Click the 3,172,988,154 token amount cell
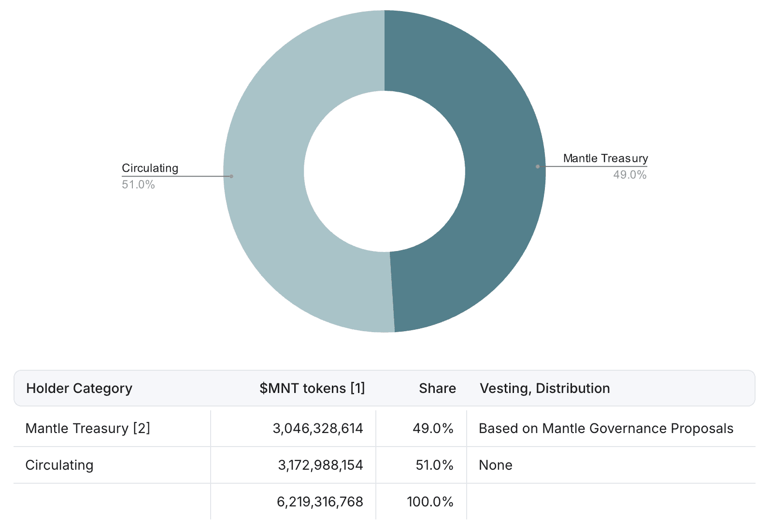Image resolution: width=771 pixels, height=532 pixels. pos(320,465)
